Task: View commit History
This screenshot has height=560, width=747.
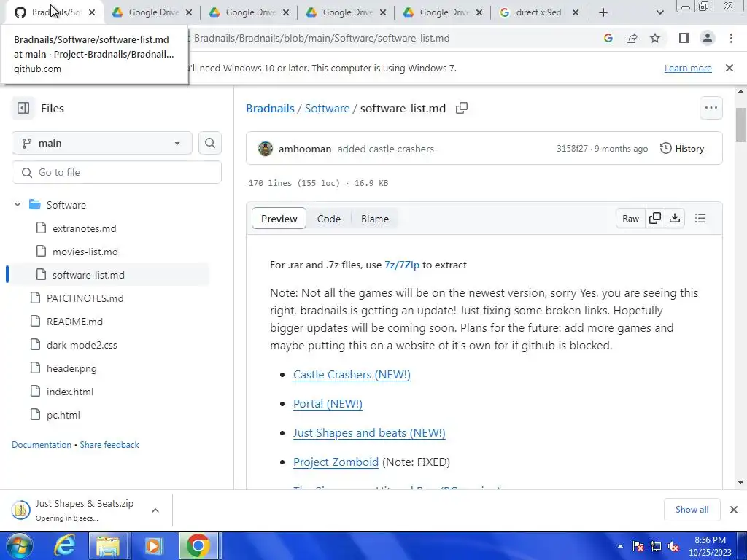Action: (x=682, y=149)
